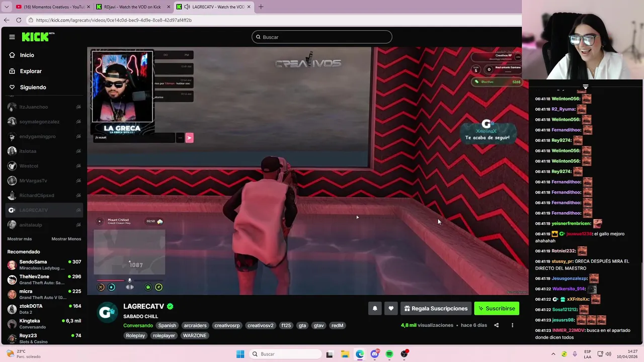Open soymalegonzalez in followed channels
This screenshot has height=362, width=644.
(44, 122)
